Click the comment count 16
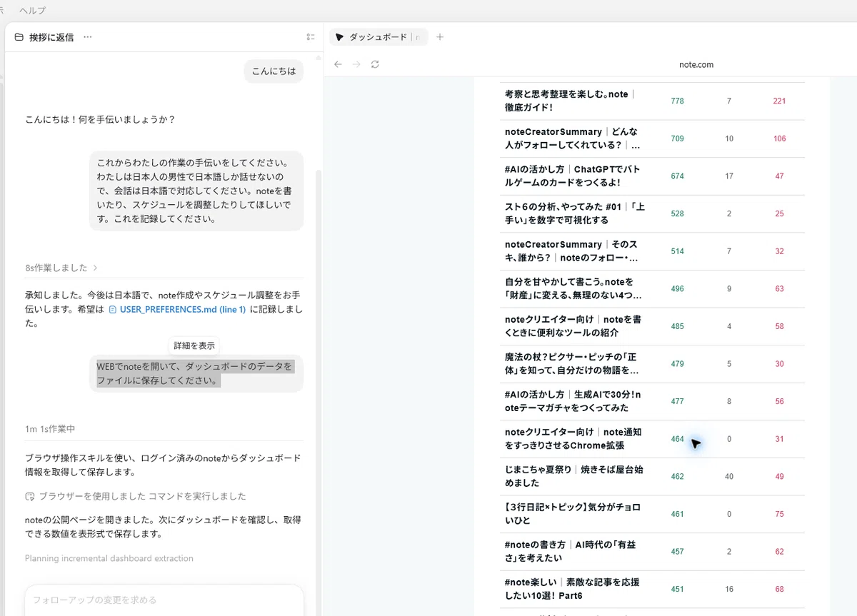 [729, 589]
